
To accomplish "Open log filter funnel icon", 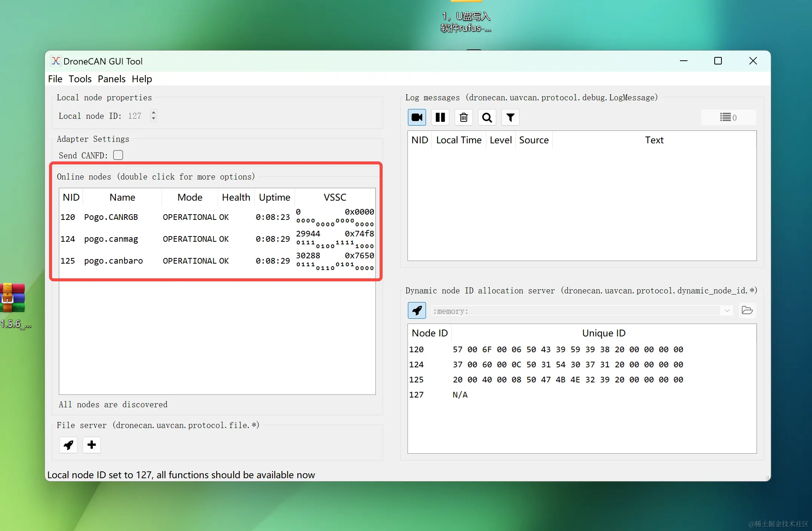I will (x=511, y=117).
